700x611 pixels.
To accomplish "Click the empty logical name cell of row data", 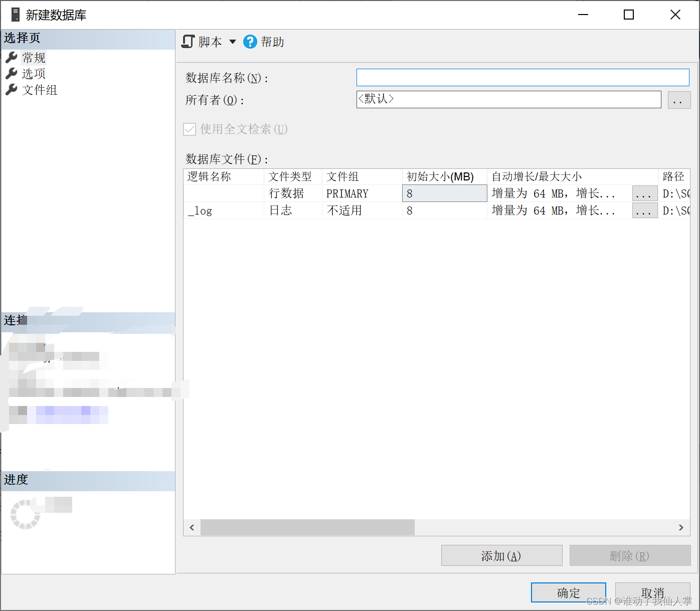I will [224, 193].
